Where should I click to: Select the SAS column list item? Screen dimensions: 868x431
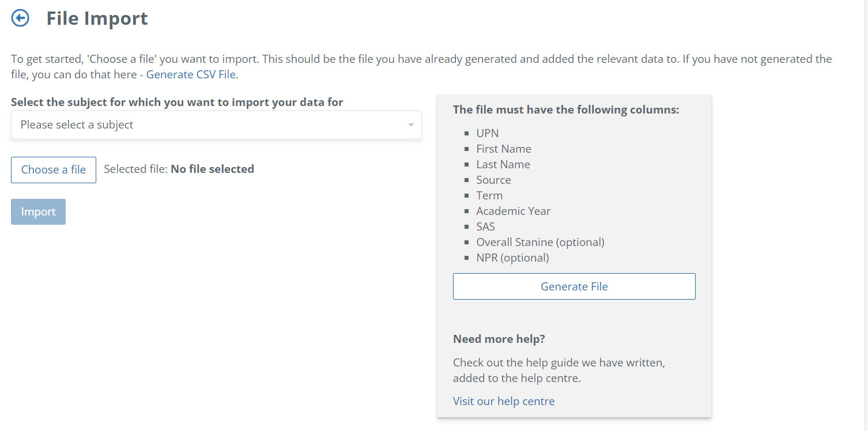point(485,226)
